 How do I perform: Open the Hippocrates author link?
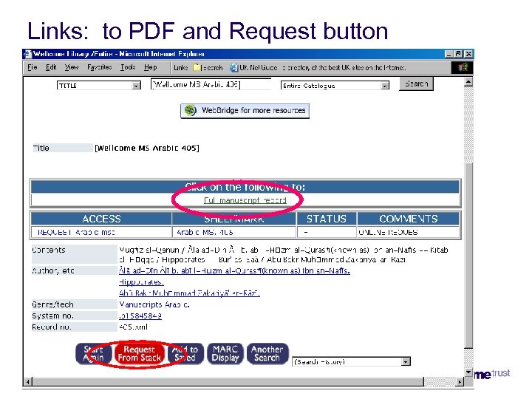(141, 282)
